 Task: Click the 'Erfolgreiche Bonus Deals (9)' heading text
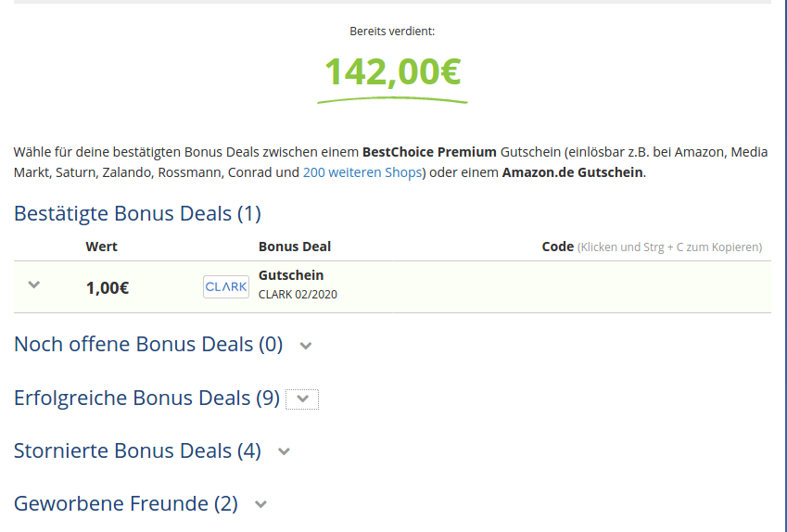tap(146, 398)
